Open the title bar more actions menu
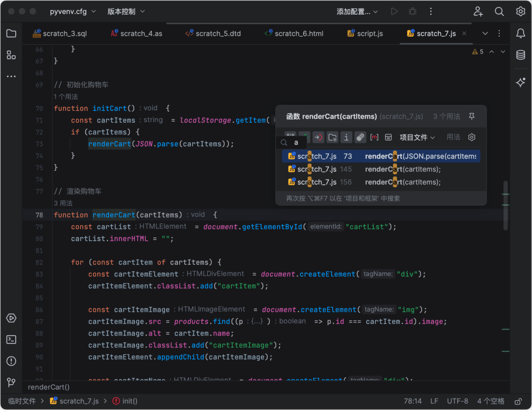The height and width of the screenshot is (410, 532). coord(431,11)
